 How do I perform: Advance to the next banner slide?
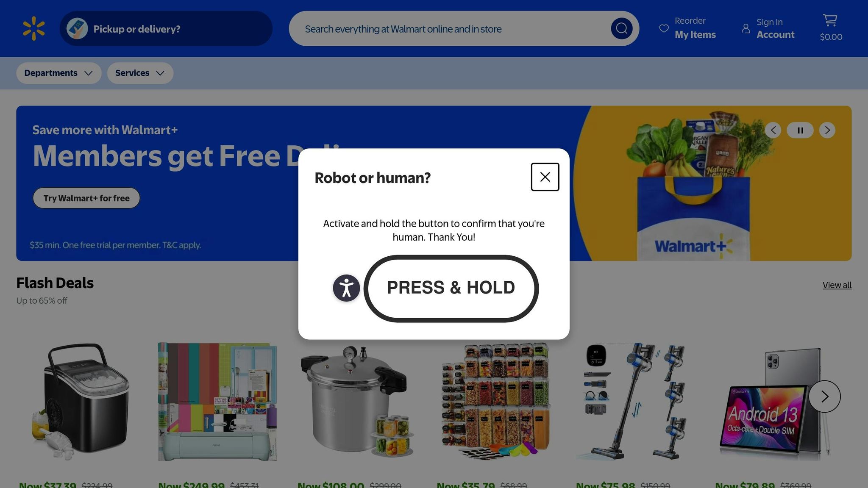(827, 130)
